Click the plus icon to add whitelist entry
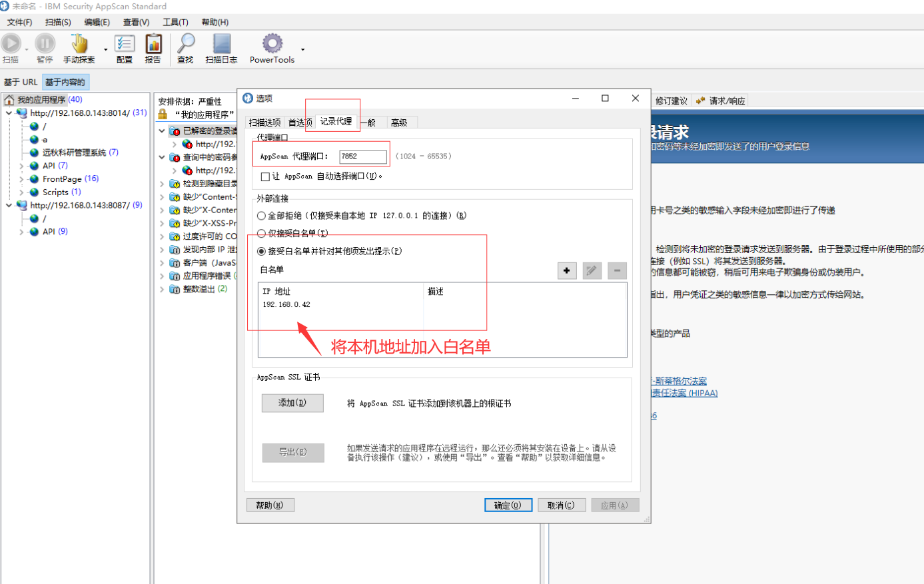 pyautogui.click(x=567, y=270)
